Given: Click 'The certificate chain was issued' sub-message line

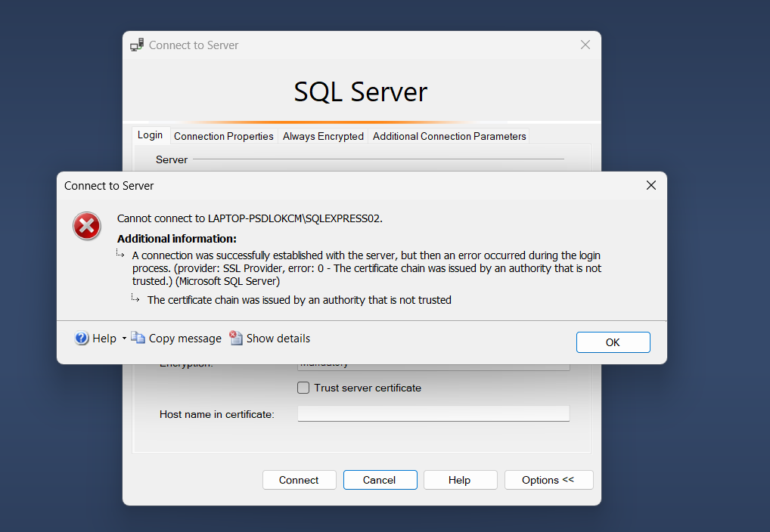Looking at the screenshot, I should pyautogui.click(x=299, y=300).
